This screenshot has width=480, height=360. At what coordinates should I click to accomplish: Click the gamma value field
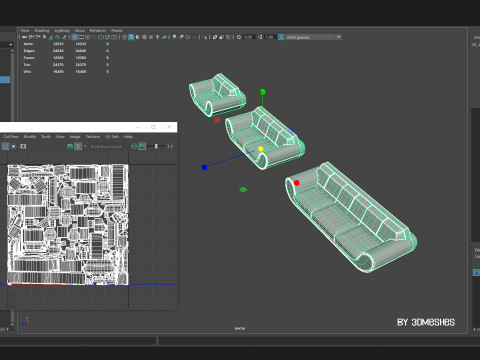pos(271,37)
